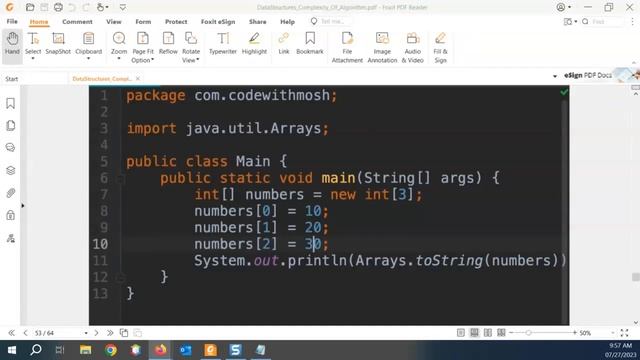Insert a Link
This screenshot has height=360, width=640.
coord(284,43)
